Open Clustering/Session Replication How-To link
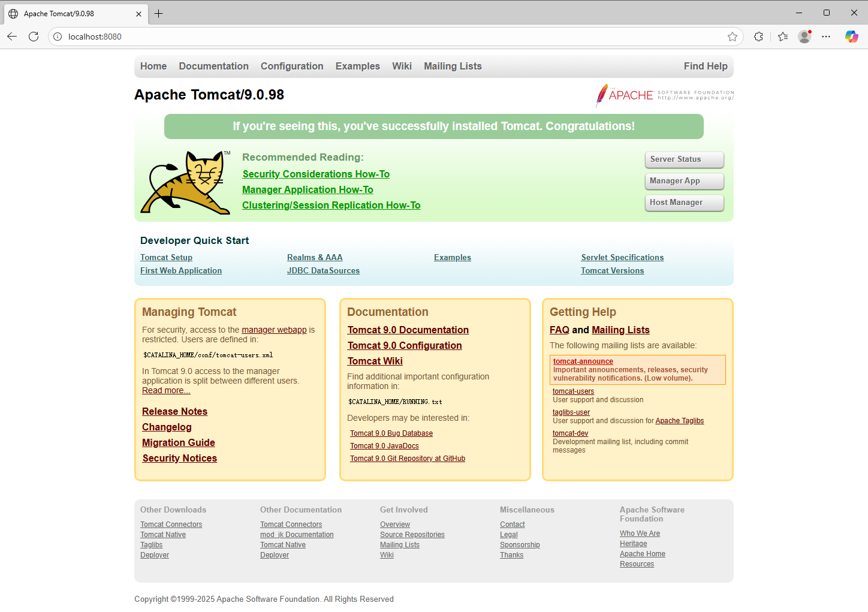The height and width of the screenshot is (612, 868). point(331,205)
